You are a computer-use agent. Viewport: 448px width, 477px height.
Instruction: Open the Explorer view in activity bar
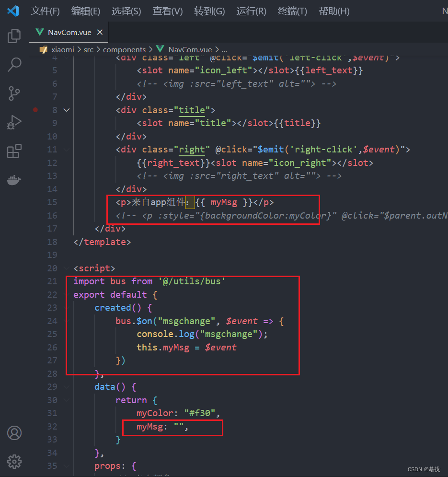point(14,35)
